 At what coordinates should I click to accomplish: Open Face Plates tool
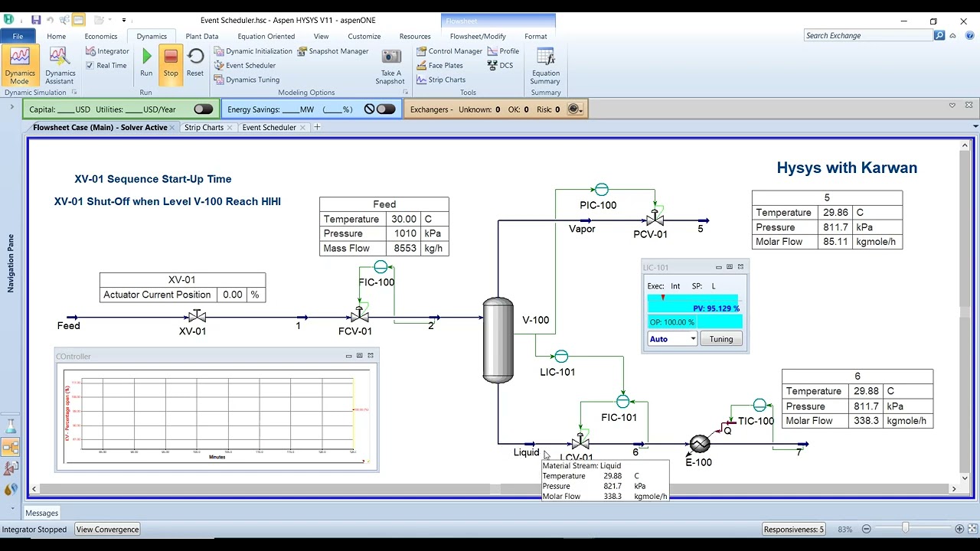pyautogui.click(x=439, y=66)
